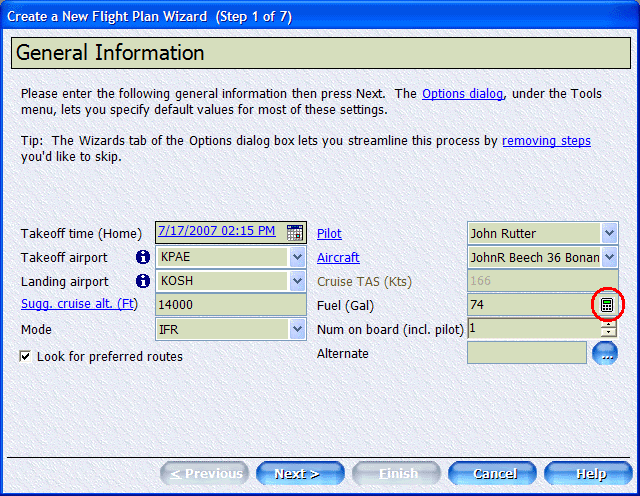Click the Cruise TAS 166 field

[x=543, y=281]
